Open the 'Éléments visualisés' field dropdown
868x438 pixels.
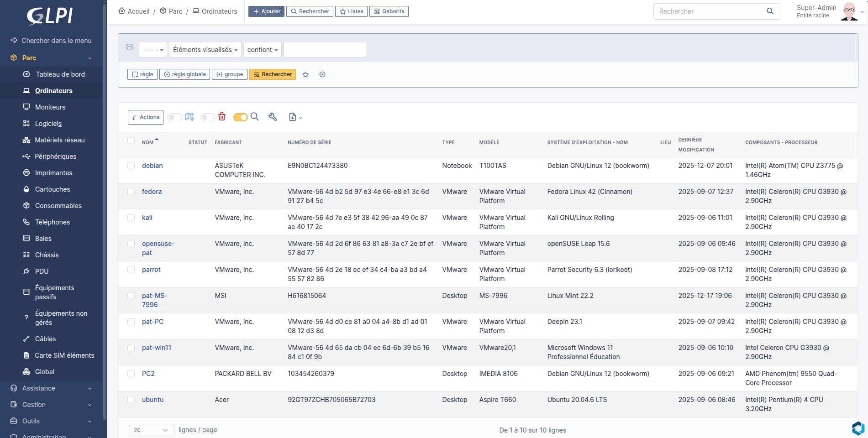click(205, 50)
